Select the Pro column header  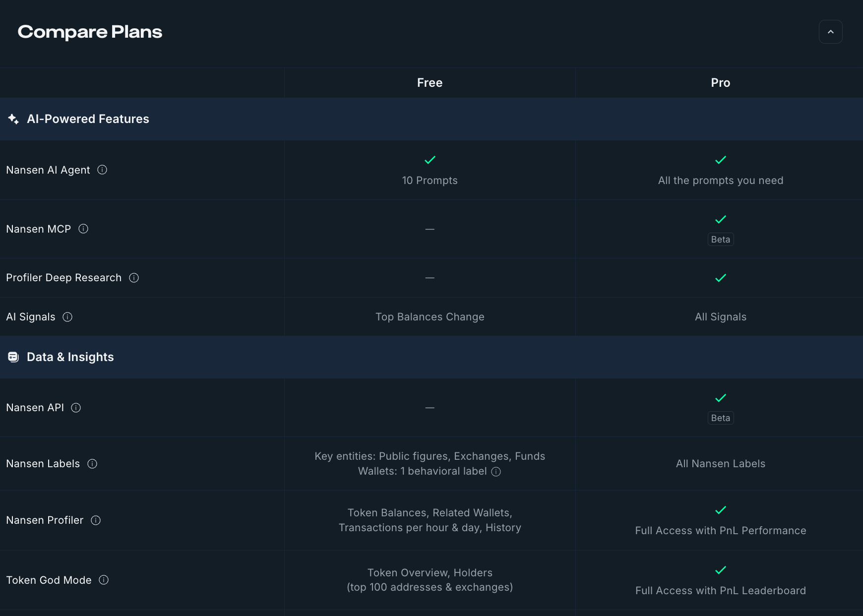720,83
